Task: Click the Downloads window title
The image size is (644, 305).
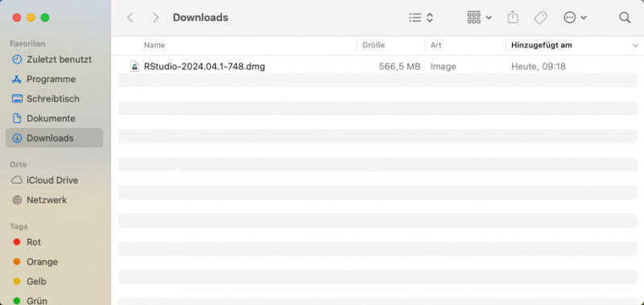Action: tap(200, 18)
